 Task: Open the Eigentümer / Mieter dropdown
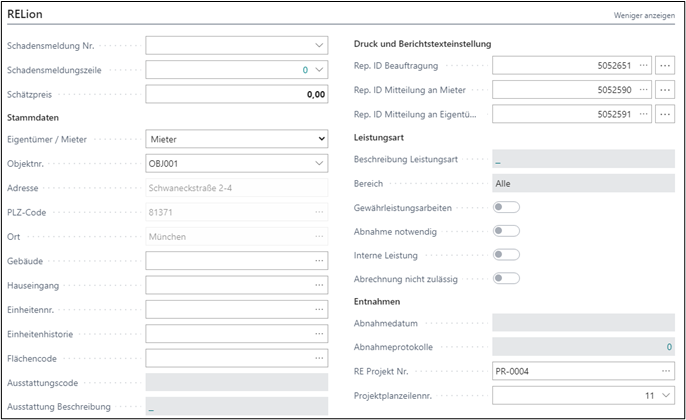pos(320,139)
